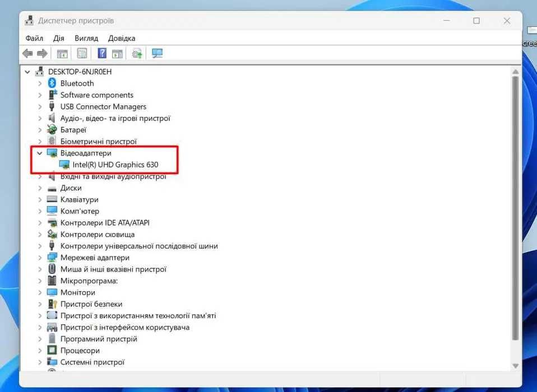537x392 pixels.
Task: Click the USB Connector Managers icon
Action: (x=52, y=106)
